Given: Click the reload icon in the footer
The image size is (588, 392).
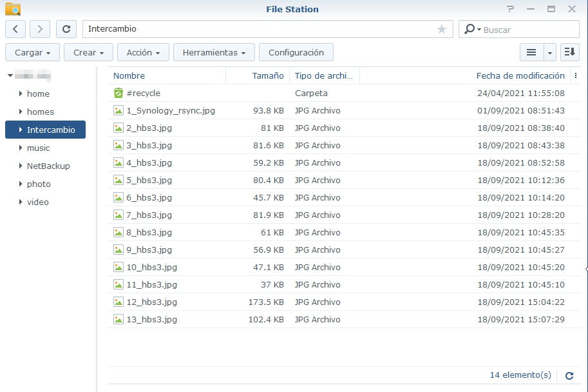Looking at the screenshot, I should (569, 375).
